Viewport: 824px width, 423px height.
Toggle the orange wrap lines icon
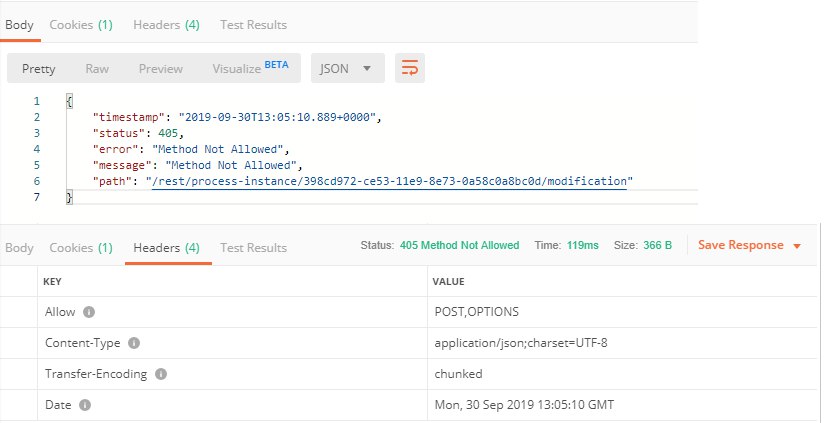click(x=409, y=68)
